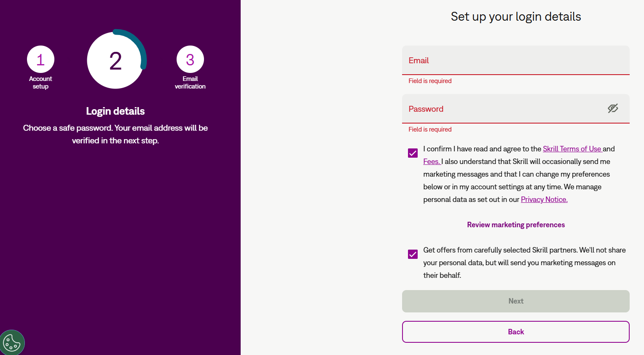Open the Skrill Terms of Use link
This screenshot has height=355, width=644.
coord(572,149)
